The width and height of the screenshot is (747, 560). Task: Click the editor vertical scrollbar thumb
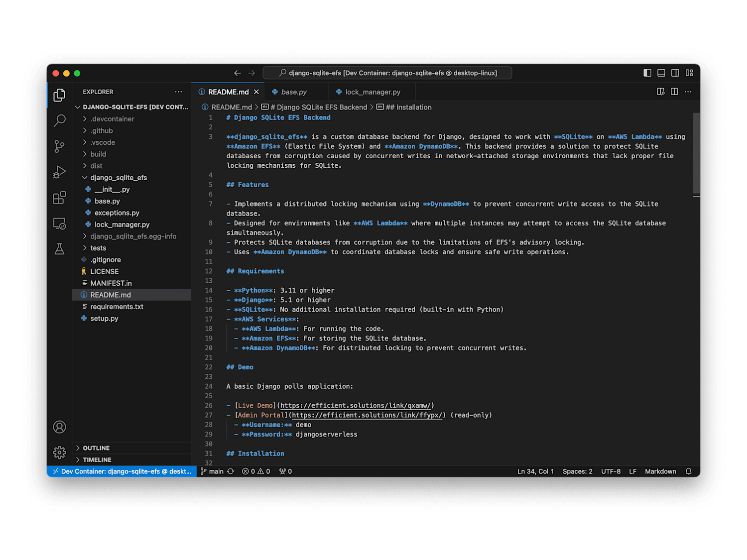click(696, 153)
